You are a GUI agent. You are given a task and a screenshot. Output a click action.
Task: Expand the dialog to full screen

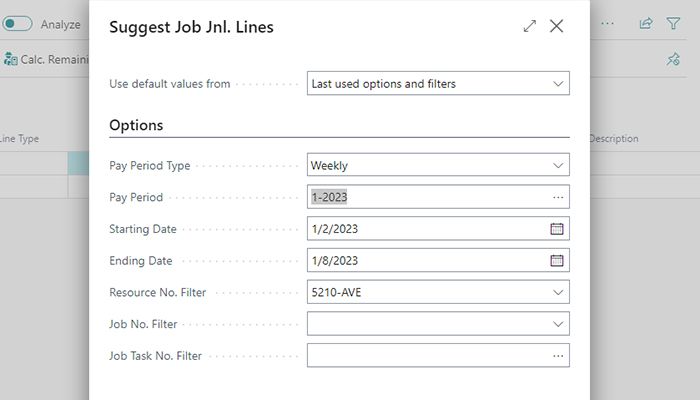tap(530, 27)
